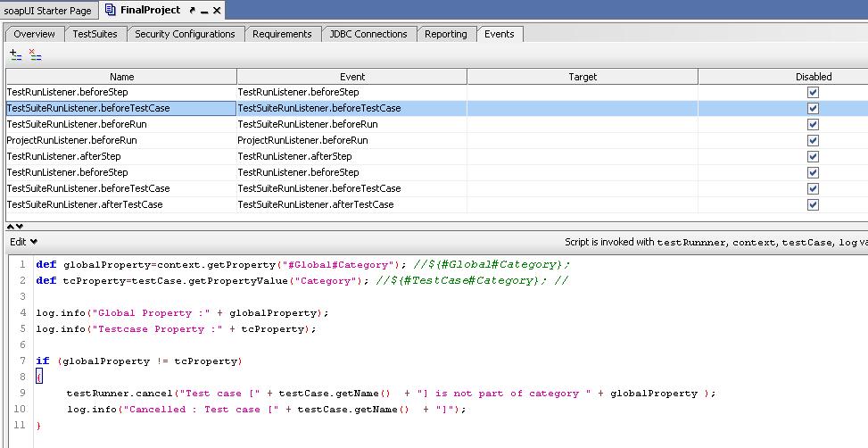Open the Security Configurations tab
The width and height of the screenshot is (868, 448).
185,34
